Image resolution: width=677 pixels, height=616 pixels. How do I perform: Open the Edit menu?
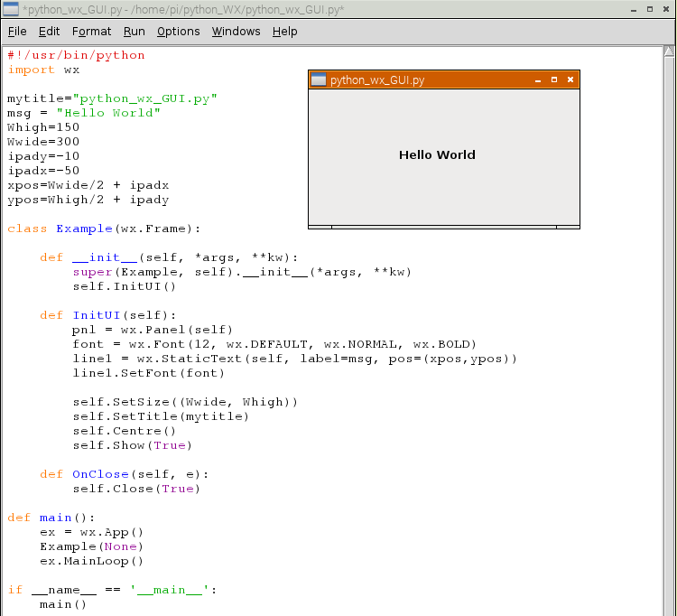tap(49, 31)
